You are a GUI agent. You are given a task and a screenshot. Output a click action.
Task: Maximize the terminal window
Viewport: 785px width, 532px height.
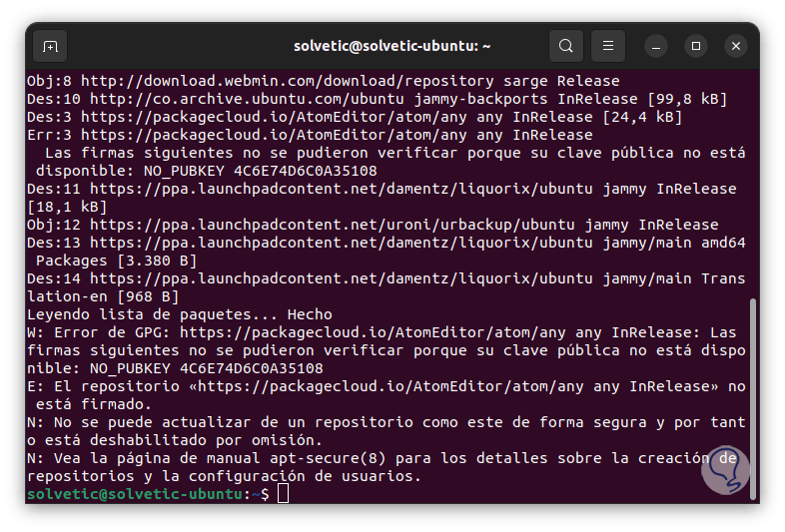(696, 46)
